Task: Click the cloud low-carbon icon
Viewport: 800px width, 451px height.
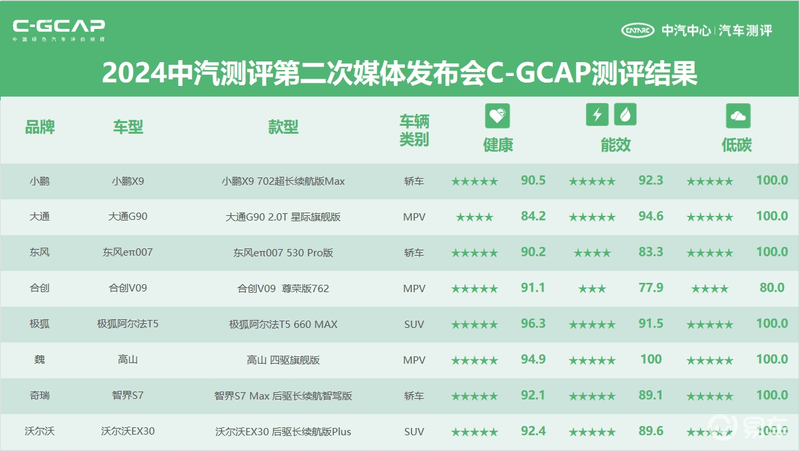Action: [738, 116]
